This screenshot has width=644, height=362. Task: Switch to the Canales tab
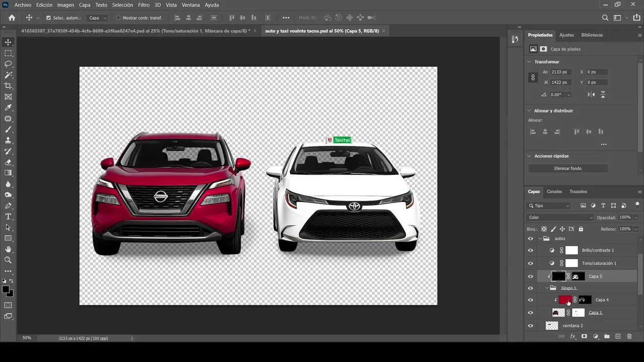[554, 192]
